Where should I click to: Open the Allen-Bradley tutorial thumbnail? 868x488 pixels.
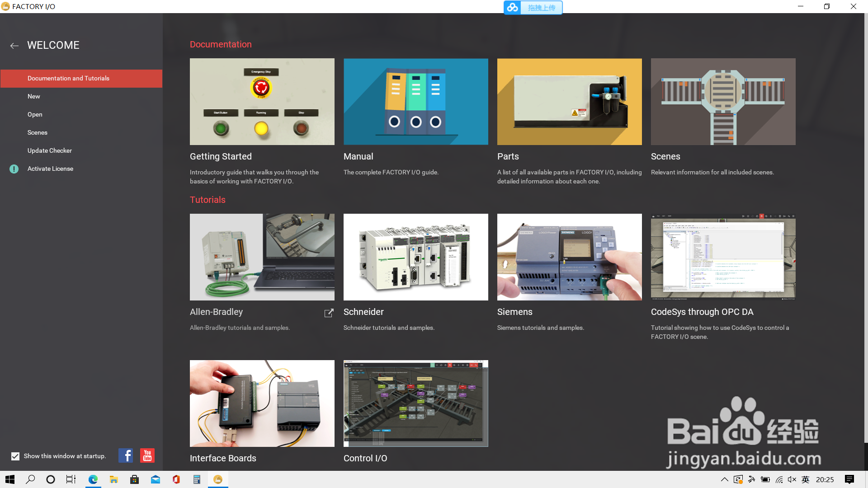coord(262,257)
